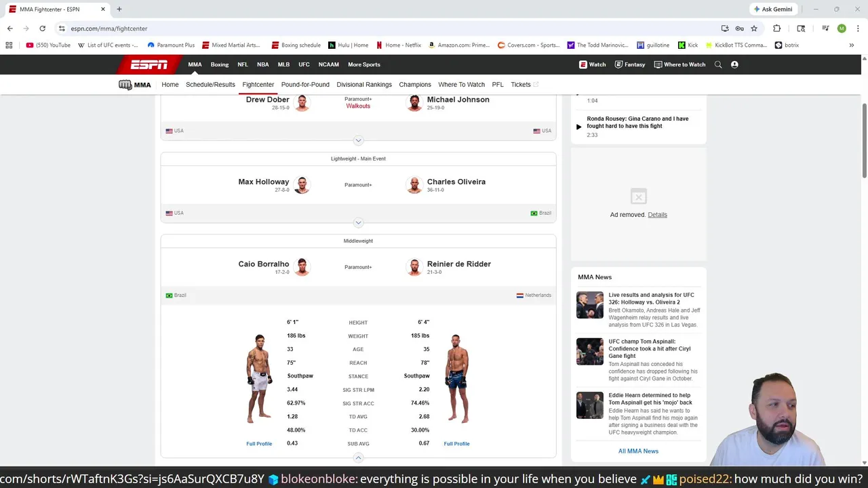This screenshot has height=488, width=868.
Task: Select Boxing in the top sports nav
Action: [x=220, y=64]
